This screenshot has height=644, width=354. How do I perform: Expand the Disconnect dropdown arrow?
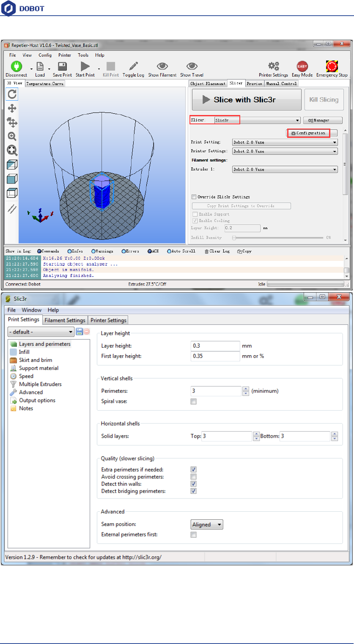click(31, 69)
